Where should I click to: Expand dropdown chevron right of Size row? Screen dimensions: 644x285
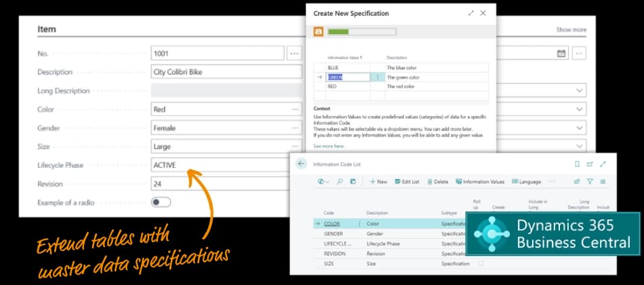pos(579,147)
